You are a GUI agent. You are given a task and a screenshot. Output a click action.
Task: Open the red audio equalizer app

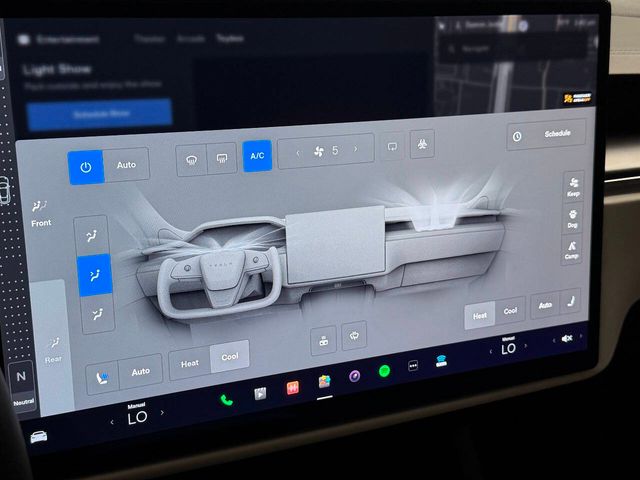click(x=292, y=388)
